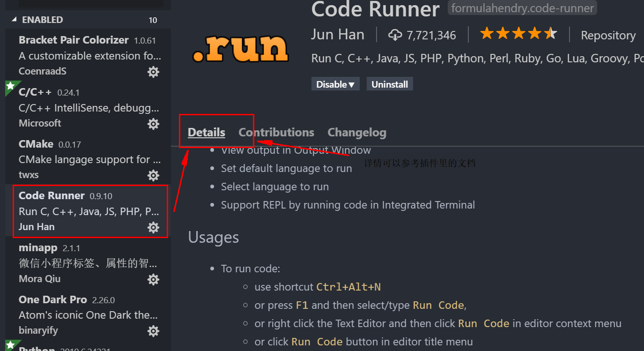
Task: Click 'Set default language to run' bullet
Action: 286,168
